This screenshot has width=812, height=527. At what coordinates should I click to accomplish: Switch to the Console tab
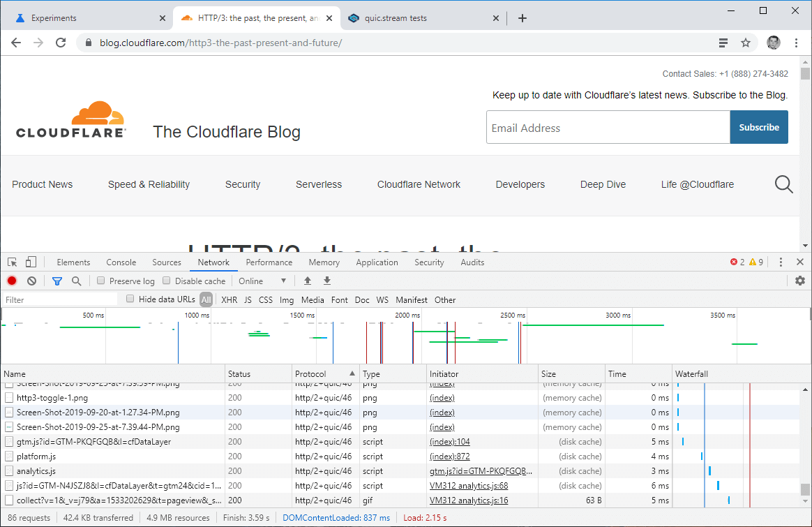click(121, 262)
